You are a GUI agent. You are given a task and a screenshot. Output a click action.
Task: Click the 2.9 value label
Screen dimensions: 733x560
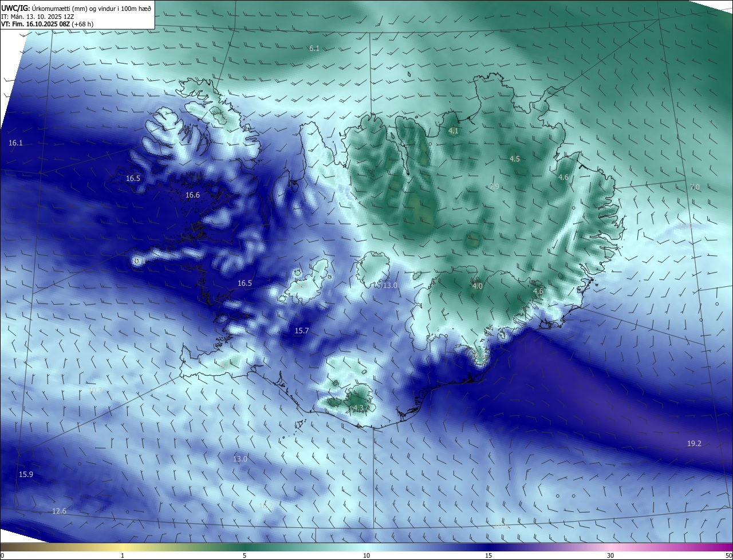(495, 187)
